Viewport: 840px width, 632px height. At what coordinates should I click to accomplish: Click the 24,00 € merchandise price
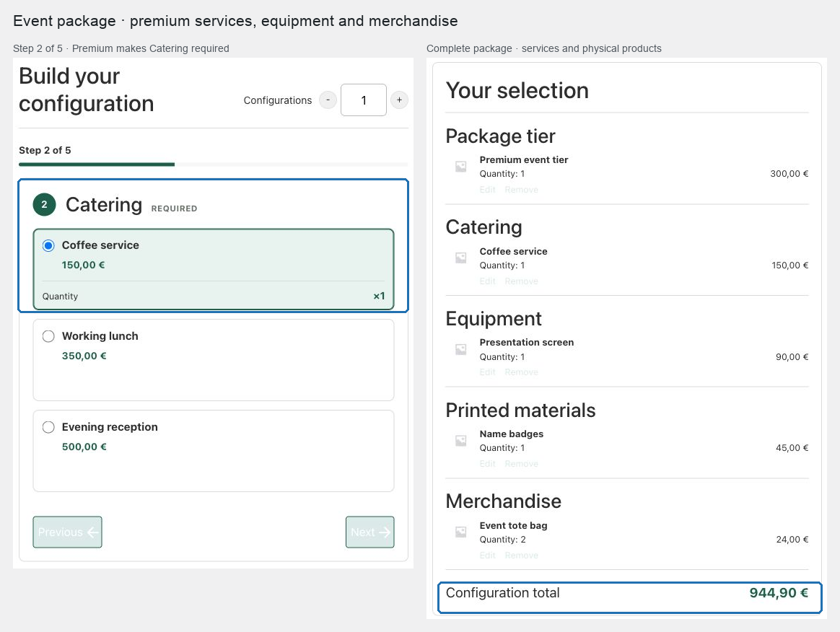[792, 540]
